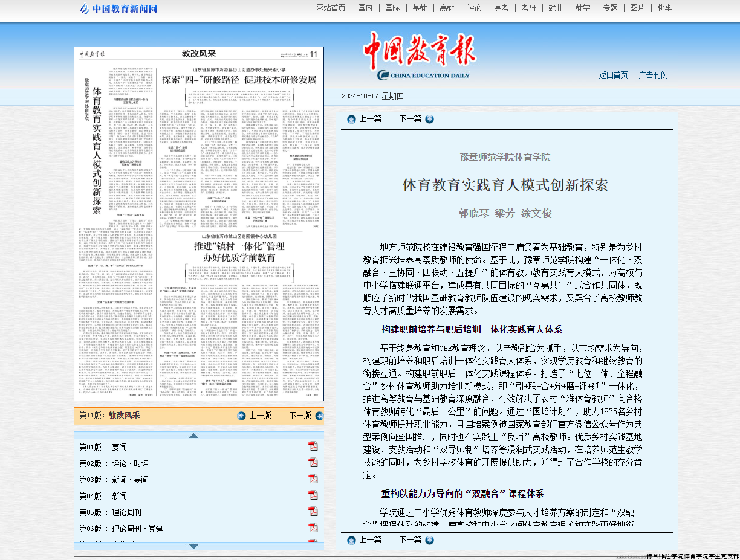Download PDF for 第05版 理论周刊
This screenshot has width=740, height=560.
point(313,512)
